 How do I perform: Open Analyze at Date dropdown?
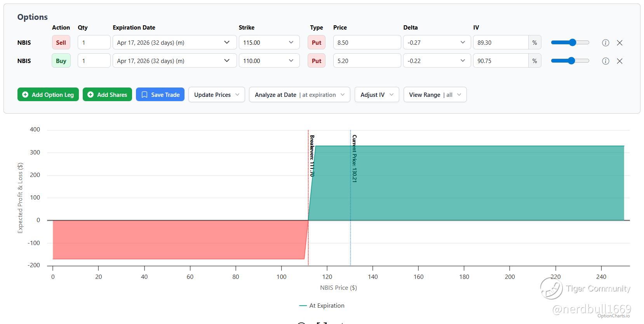tap(299, 95)
